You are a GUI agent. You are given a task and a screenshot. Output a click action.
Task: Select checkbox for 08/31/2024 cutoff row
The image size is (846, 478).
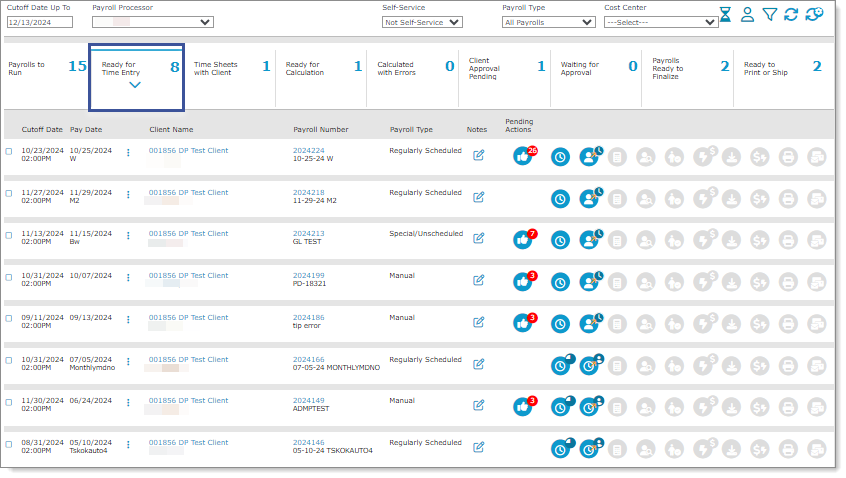9,445
